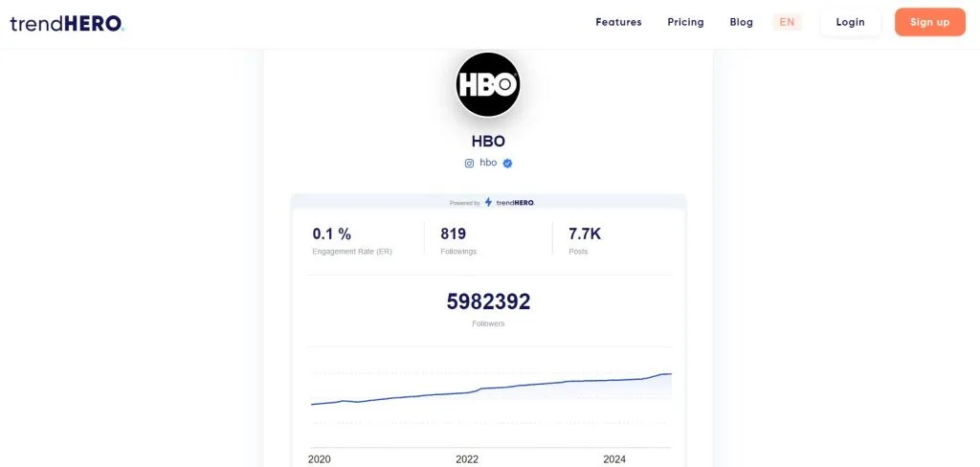
Task: Open the Features menu item
Action: [x=618, y=22]
